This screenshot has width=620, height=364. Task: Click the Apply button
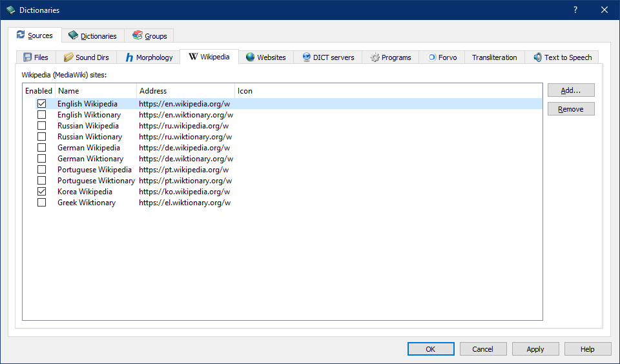[x=535, y=349]
